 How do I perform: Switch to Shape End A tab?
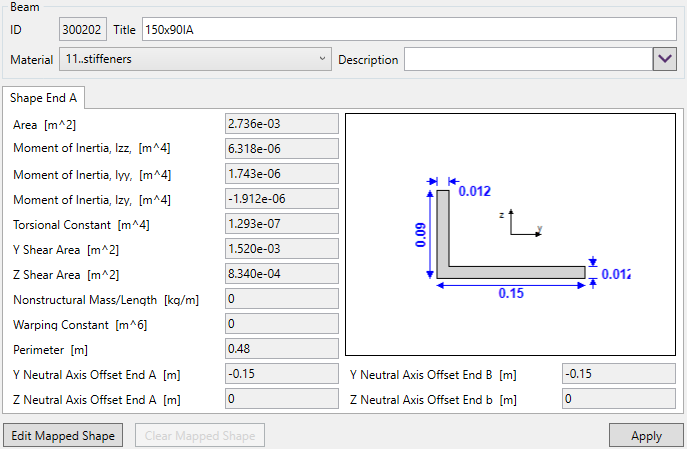tap(44, 97)
